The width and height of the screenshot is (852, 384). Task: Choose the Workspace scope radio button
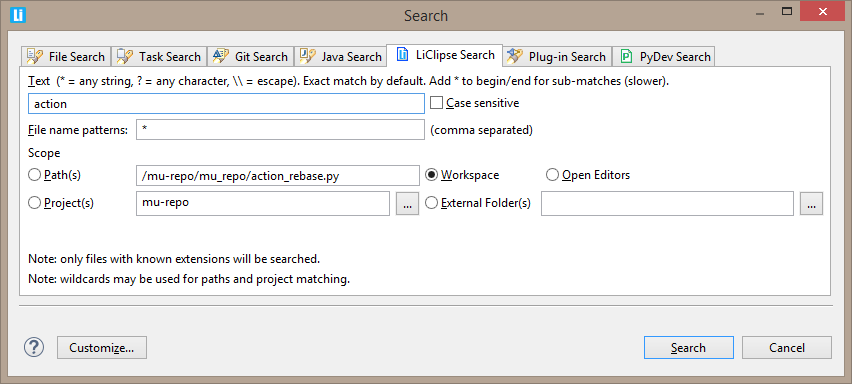click(432, 175)
